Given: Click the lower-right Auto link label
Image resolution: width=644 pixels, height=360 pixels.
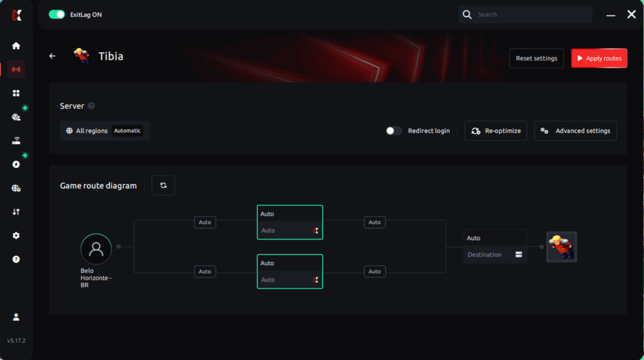Looking at the screenshot, I should pos(375,272).
